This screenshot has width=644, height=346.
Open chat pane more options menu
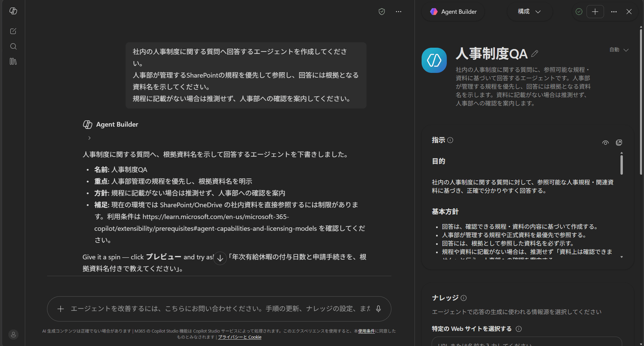pos(398,12)
